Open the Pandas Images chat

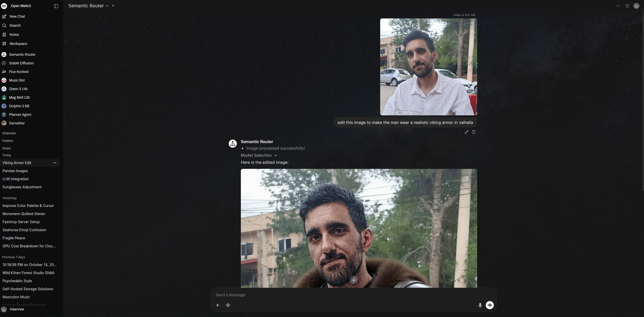pos(15,171)
